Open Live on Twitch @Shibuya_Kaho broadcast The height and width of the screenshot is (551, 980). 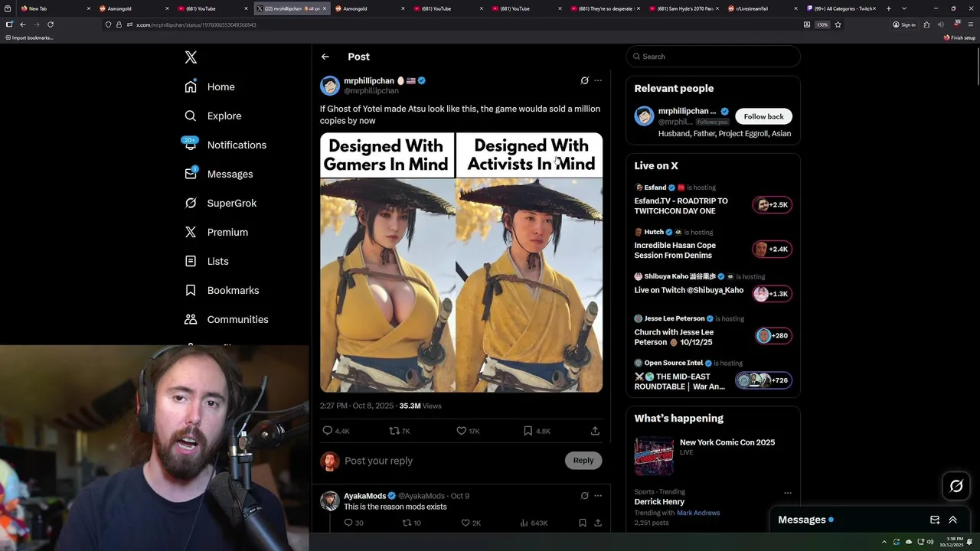(x=688, y=290)
